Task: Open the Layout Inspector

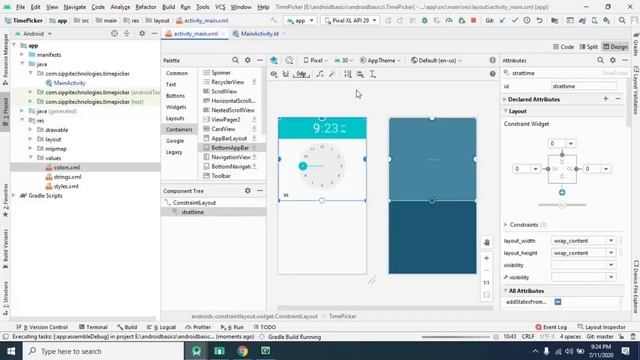Action: pos(602,327)
